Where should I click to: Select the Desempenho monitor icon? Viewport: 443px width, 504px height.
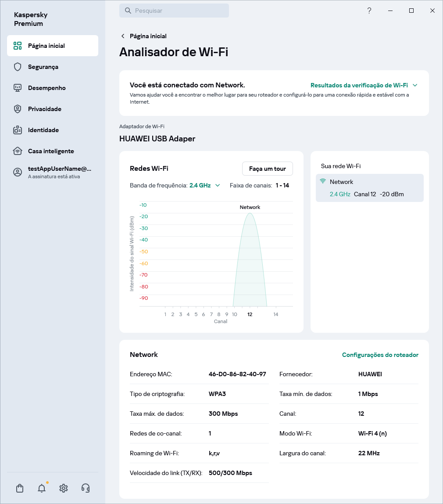click(x=18, y=88)
